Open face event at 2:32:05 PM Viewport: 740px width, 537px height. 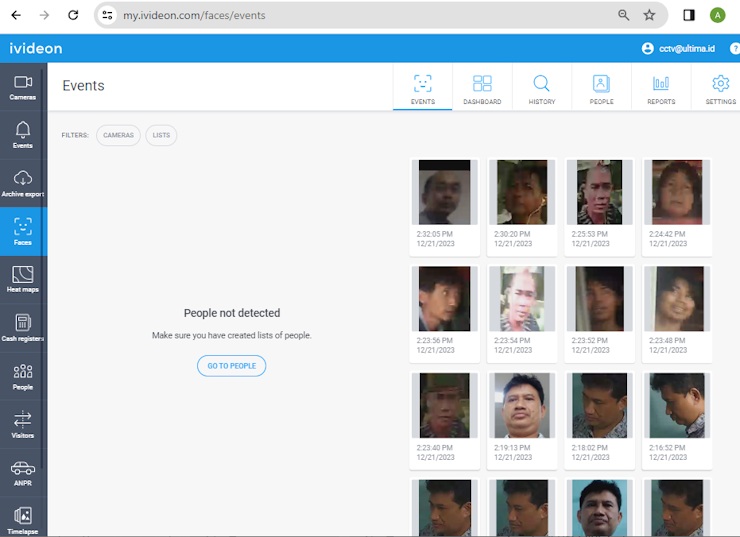coord(445,207)
